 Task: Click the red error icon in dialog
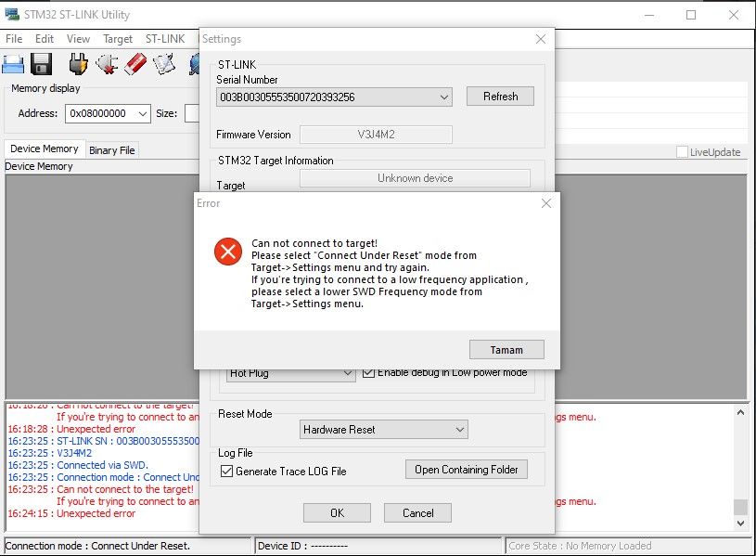coord(228,252)
